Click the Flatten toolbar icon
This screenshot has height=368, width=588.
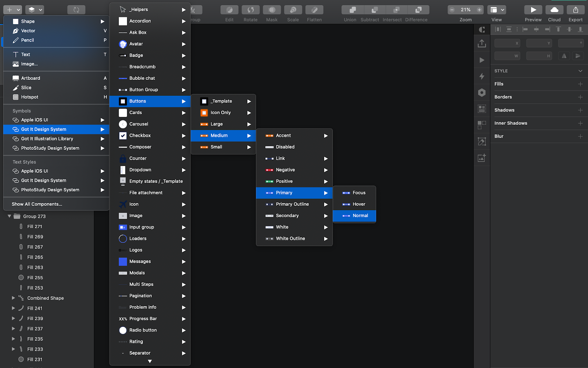[314, 10]
